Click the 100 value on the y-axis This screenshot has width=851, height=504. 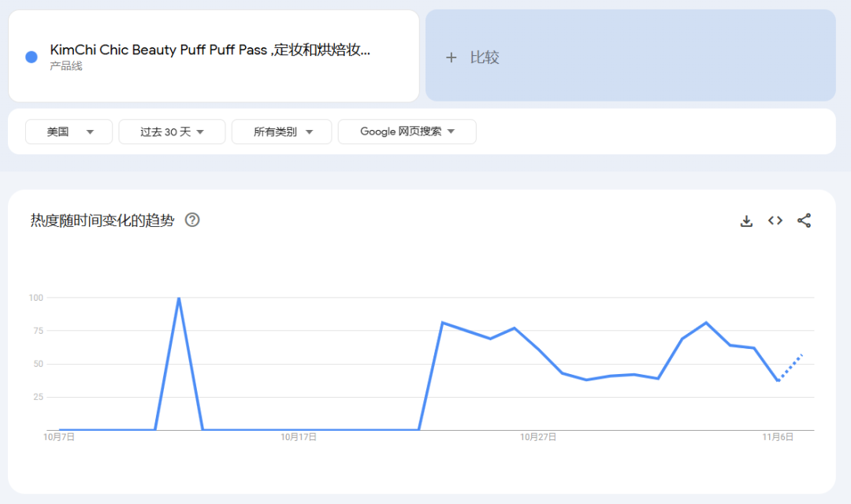pyautogui.click(x=35, y=298)
